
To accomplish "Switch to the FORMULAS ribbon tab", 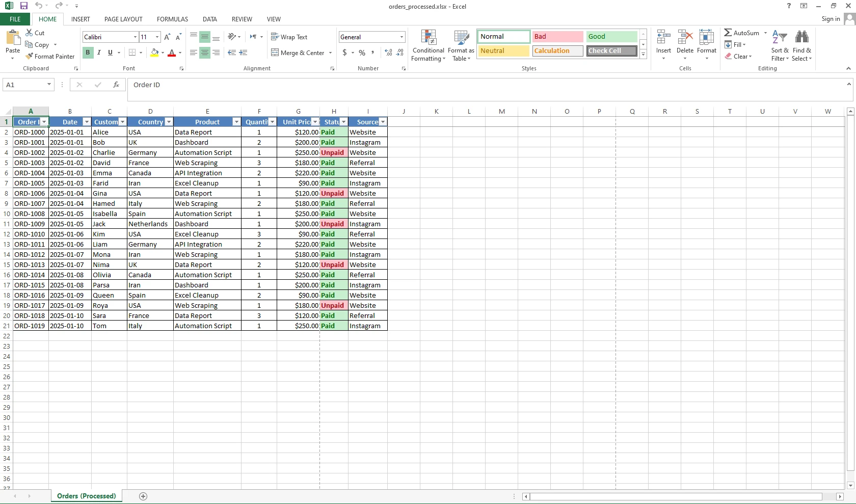I will pos(172,19).
